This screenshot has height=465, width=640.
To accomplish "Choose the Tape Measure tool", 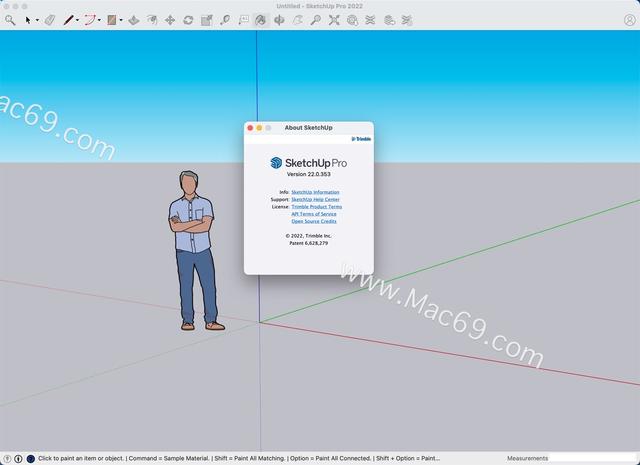I will [225, 20].
